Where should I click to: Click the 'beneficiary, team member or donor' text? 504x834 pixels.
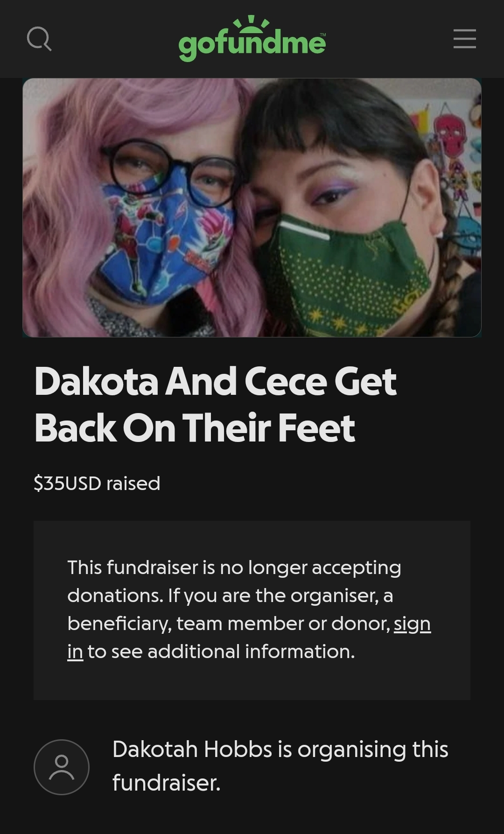tap(229, 624)
